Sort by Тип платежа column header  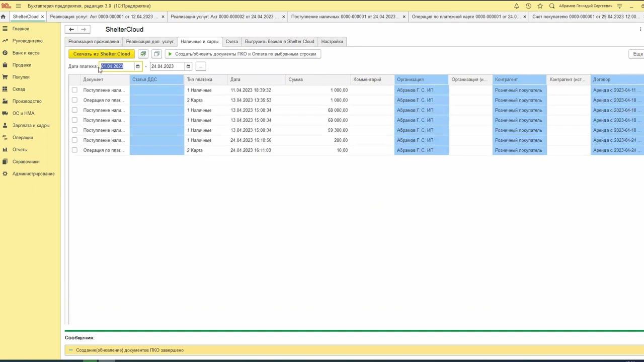[206, 79]
